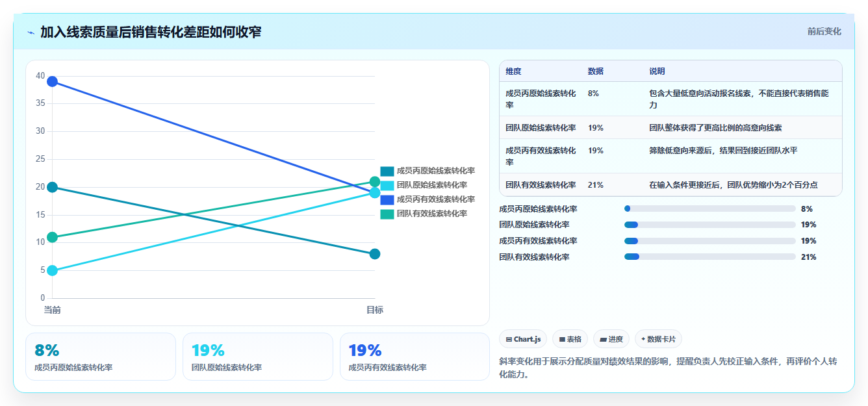Click the cyan point at 5 on 当前
Image resolution: width=868 pixels, height=406 pixels.
click(52, 270)
